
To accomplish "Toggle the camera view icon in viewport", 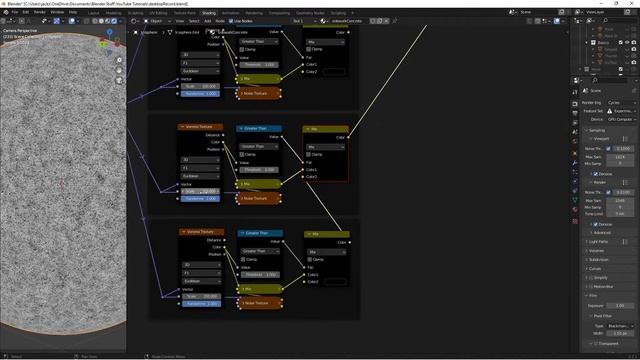I will 119,80.
